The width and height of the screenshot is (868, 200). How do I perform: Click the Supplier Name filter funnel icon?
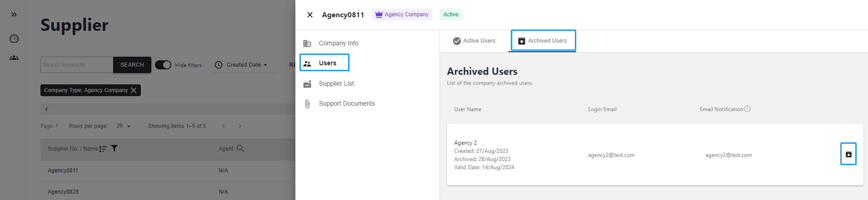tap(115, 148)
